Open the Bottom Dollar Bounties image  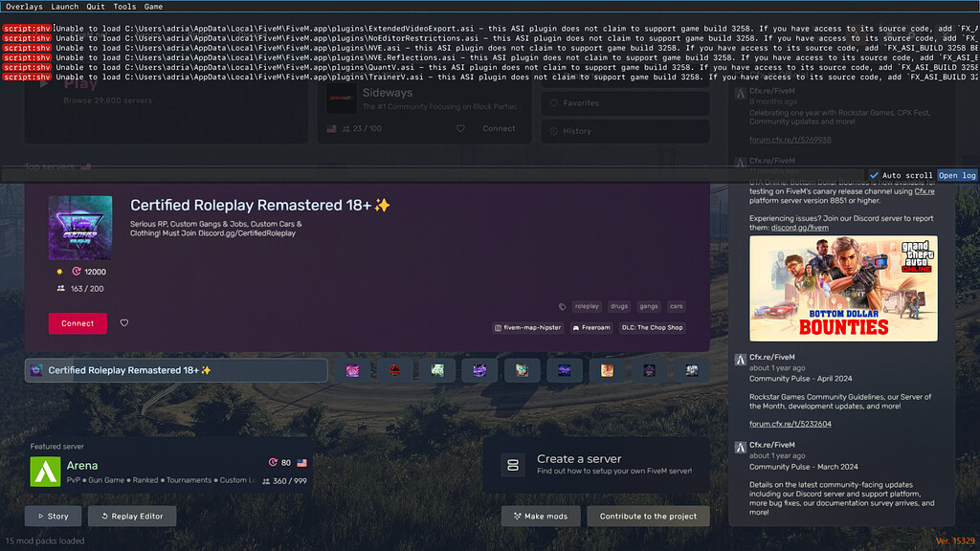tap(843, 288)
